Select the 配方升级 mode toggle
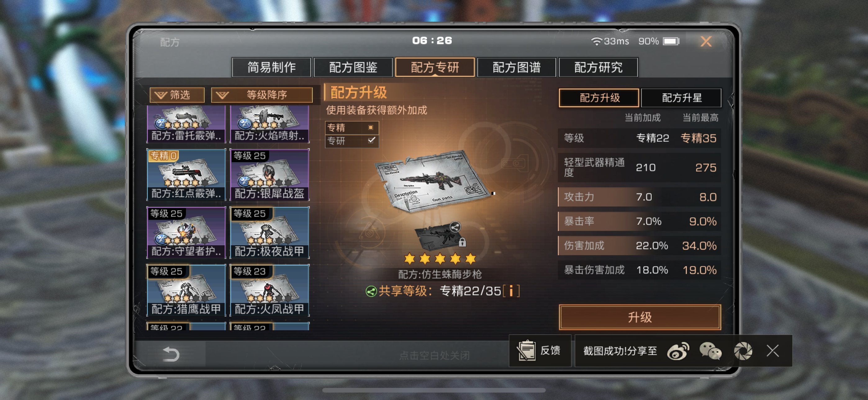Viewport: 868px width, 400px height. (599, 98)
